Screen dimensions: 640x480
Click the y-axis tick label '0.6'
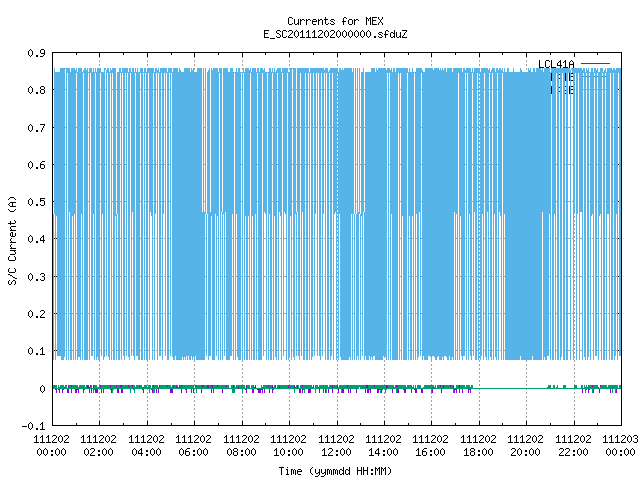point(37,165)
